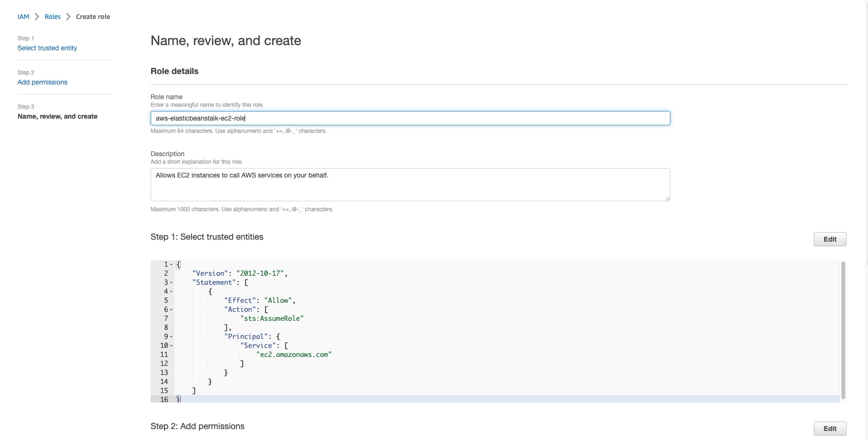
Task: Go to Step 1 Select trusted entity
Action: tap(47, 48)
